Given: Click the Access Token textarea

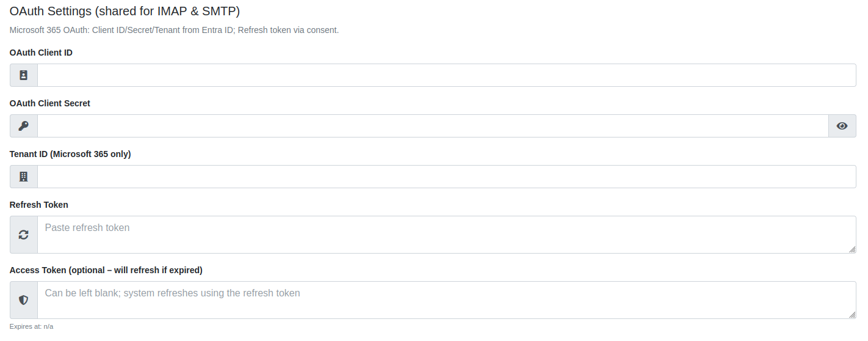Looking at the screenshot, I should pos(446,300).
